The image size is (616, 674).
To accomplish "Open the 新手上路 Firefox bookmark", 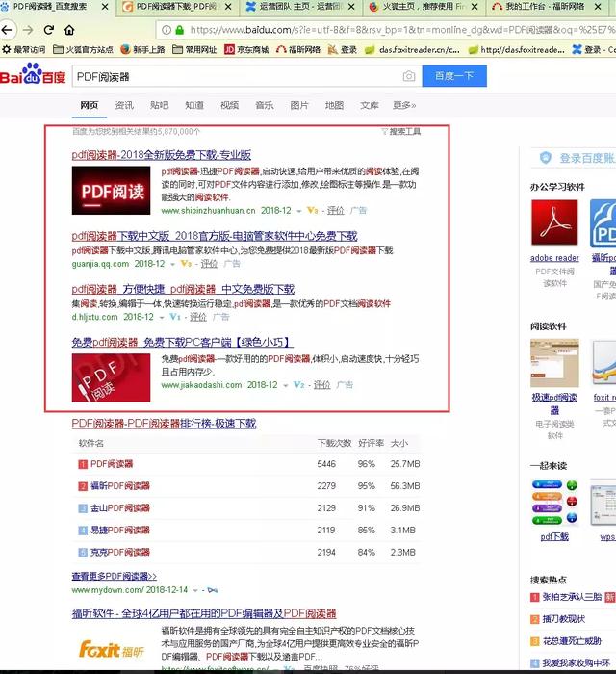I will coord(142,49).
